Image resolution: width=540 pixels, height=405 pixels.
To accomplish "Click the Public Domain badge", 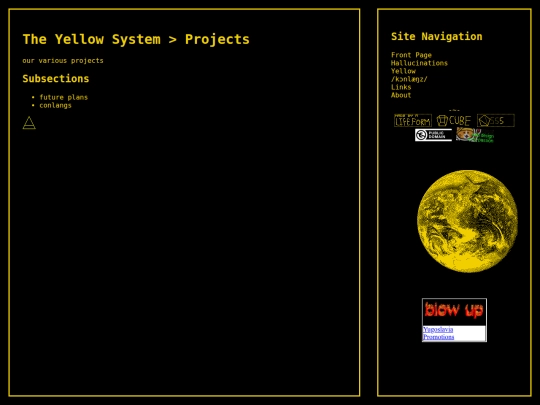I will tap(433, 135).
